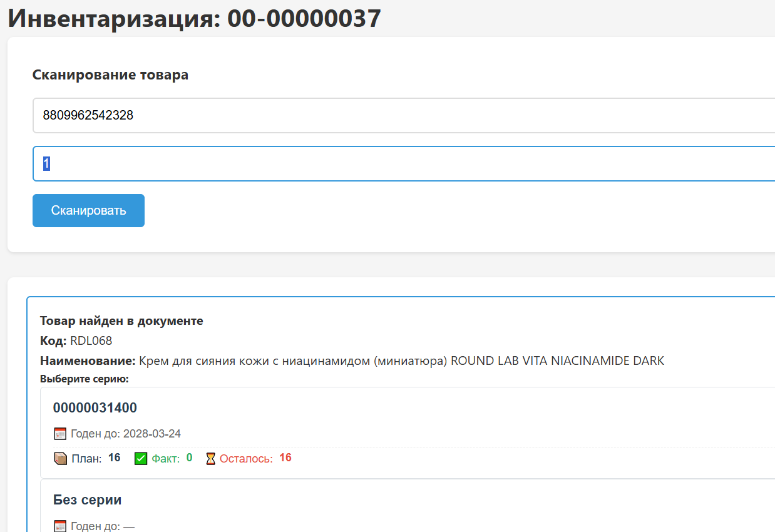The width and height of the screenshot is (775, 532).
Task: Click the Выберите серию label
Action: pyautogui.click(x=85, y=379)
